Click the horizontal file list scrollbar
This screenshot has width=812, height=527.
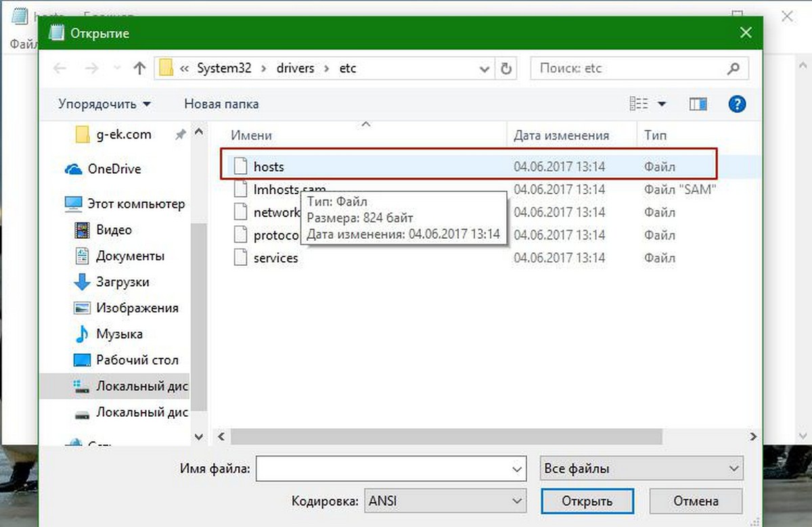pos(445,437)
